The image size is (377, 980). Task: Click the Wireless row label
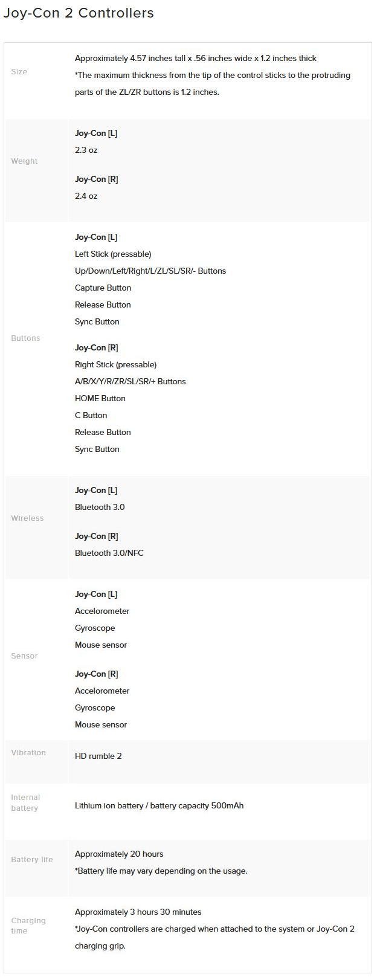27,518
